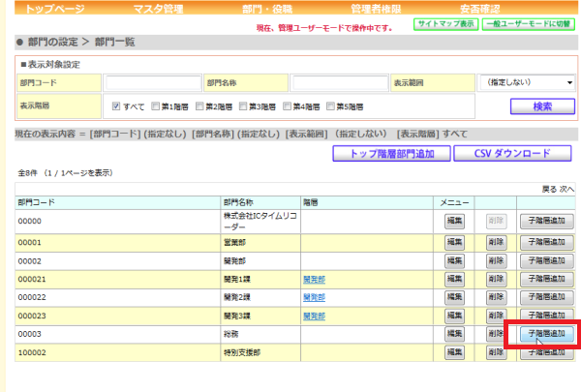
Task: Add child level to 開発1課
Action: [x=546, y=280]
